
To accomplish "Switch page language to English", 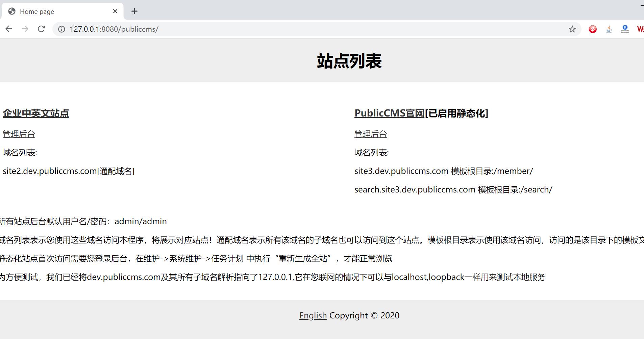I will click(313, 315).
